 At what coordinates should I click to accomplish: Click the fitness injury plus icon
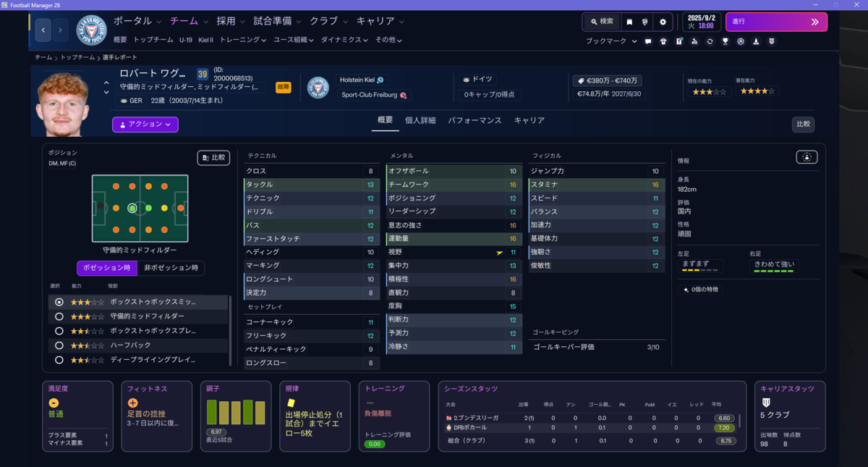click(132, 403)
